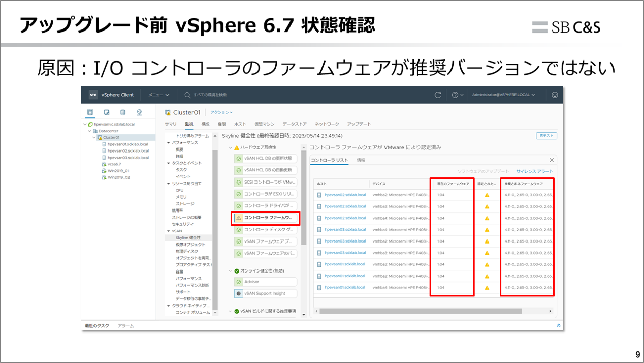The image size is (644, 363).
Task: Select the vSAN HCL DB の自動更新 check
Action: pyautogui.click(x=266, y=170)
